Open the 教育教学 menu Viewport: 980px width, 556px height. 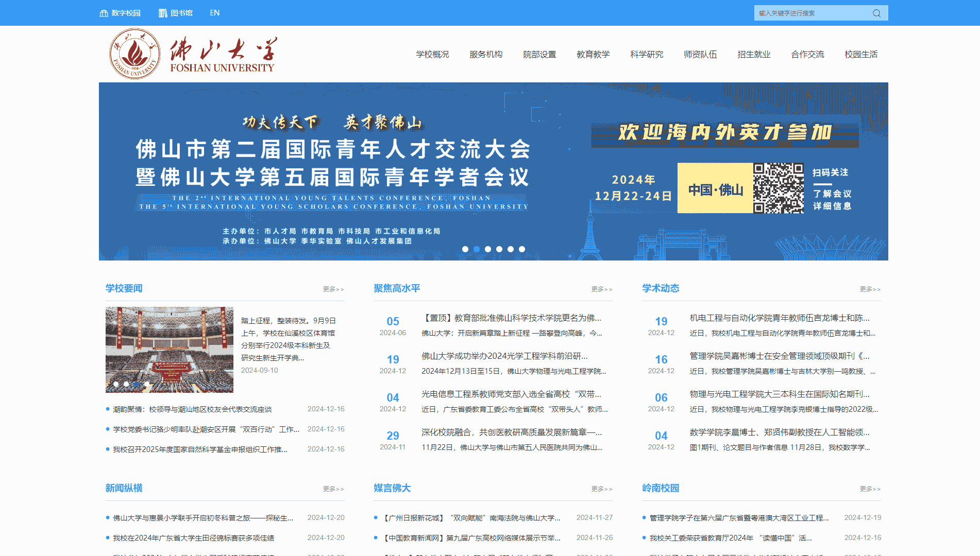[593, 54]
